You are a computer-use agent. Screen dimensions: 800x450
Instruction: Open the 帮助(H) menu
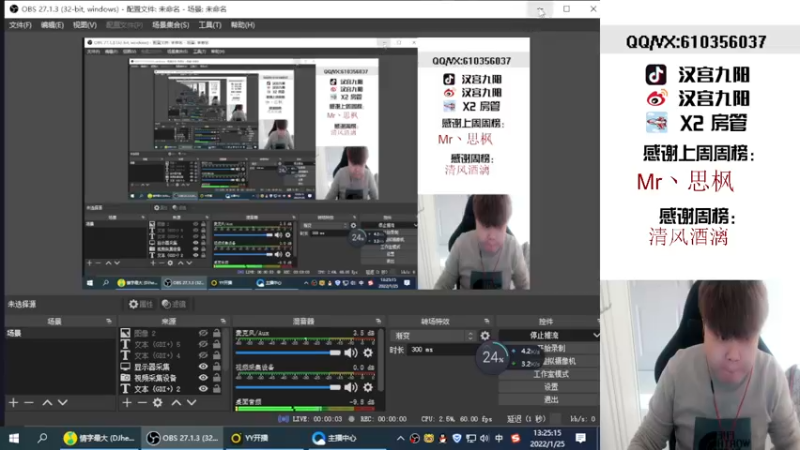243,24
